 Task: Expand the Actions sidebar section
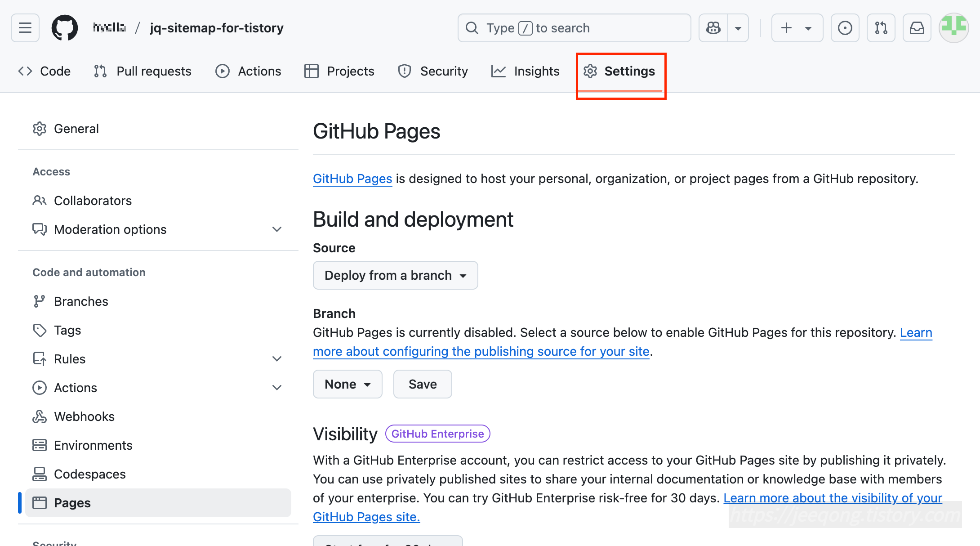click(277, 388)
